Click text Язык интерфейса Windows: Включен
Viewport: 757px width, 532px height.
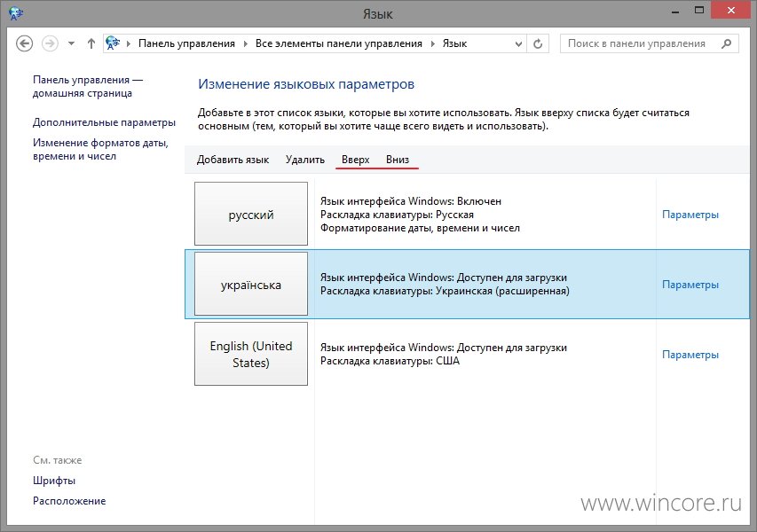coord(411,201)
